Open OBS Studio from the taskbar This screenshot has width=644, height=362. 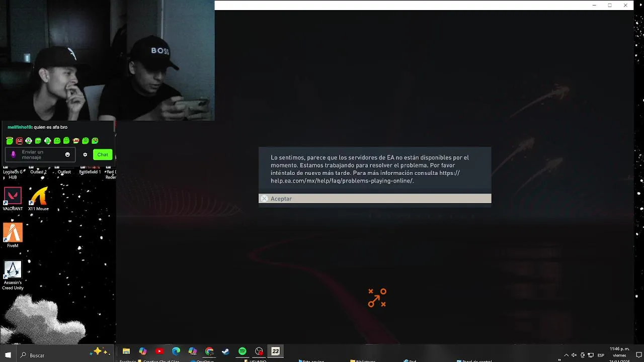click(x=259, y=351)
